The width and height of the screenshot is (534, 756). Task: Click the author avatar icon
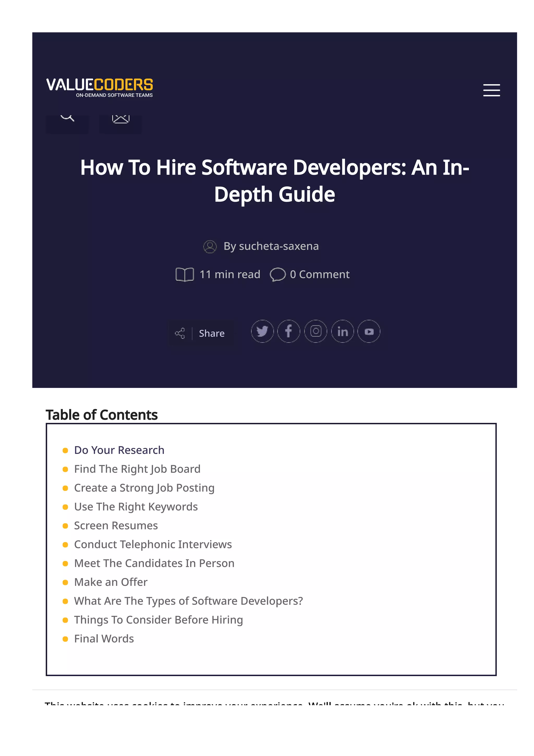[210, 247]
